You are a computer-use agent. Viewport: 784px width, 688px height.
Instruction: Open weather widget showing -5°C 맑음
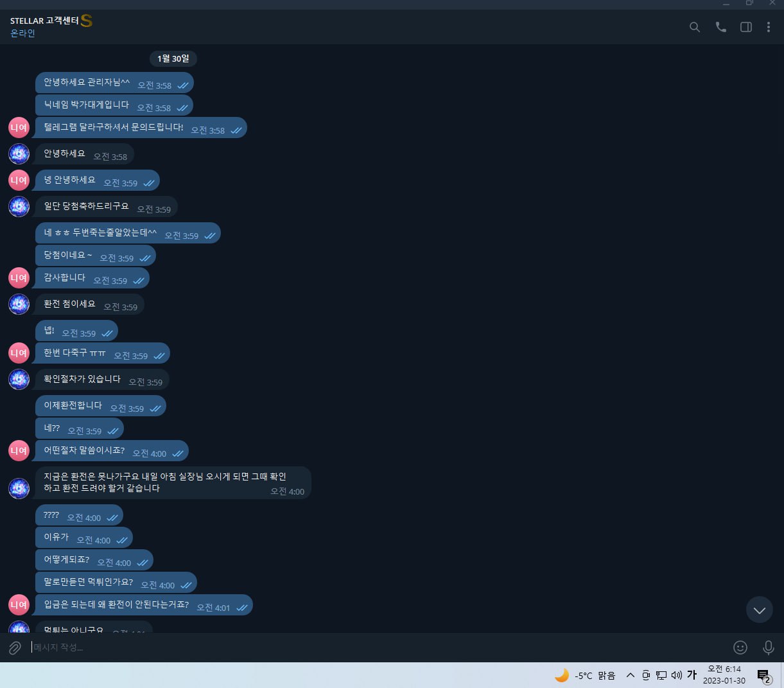pos(585,675)
